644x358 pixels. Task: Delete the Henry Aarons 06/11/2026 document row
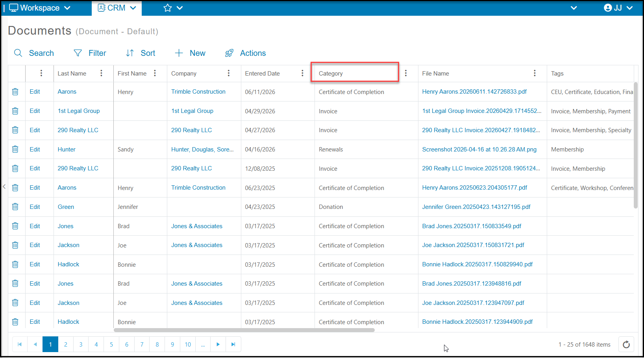pos(15,92)
